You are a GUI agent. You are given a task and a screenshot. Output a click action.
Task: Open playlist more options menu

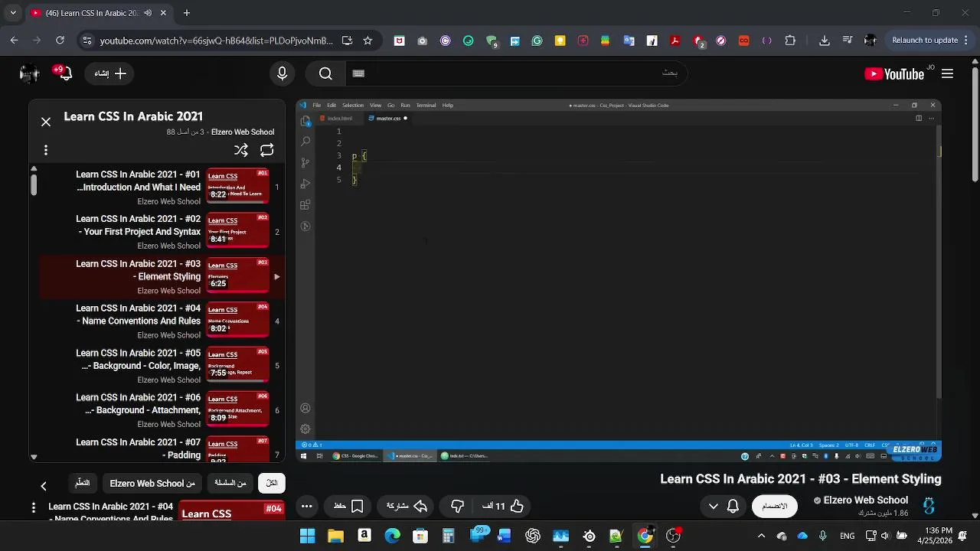(46, 150)
